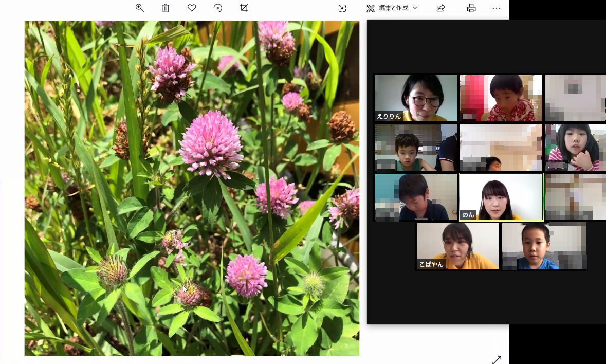This screenshot has width=606, height=364.
Task: Rotate the photo using the rotate icon
Action: [x=218, y=8]
